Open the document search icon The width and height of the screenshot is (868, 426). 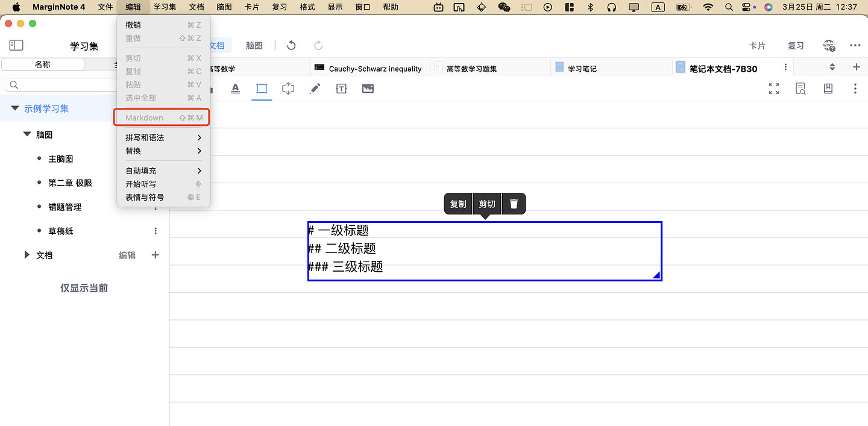coord(800,89)
